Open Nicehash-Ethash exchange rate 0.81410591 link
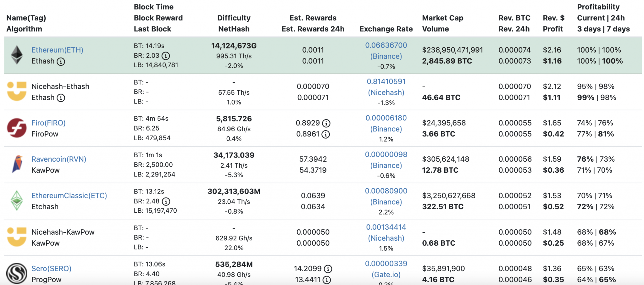The height and width of the screenshot is (285, 644). coord(386,81)
